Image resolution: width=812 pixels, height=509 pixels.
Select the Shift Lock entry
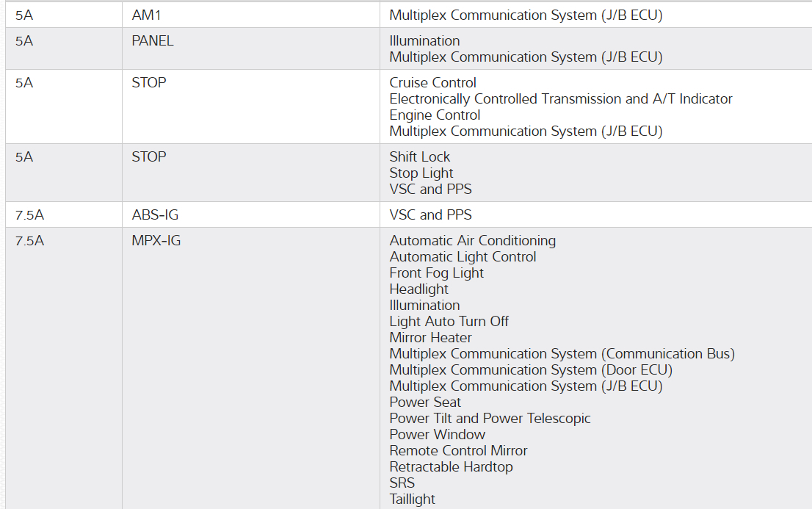click(419, 156)
